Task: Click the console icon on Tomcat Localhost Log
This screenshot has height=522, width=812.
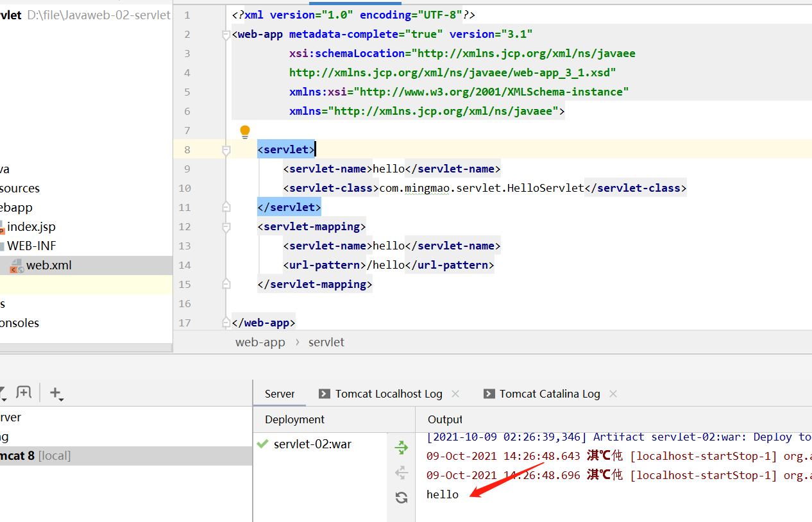Action: click(325, 394)
